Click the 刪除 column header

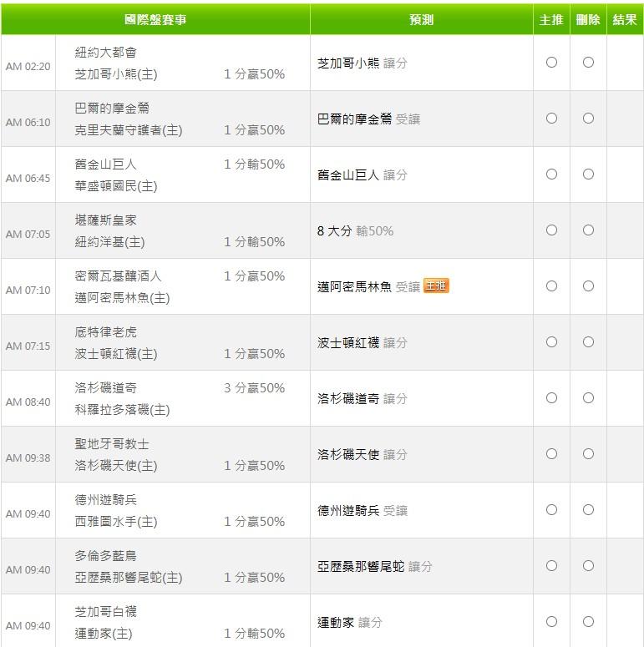[x=588, y=19]
